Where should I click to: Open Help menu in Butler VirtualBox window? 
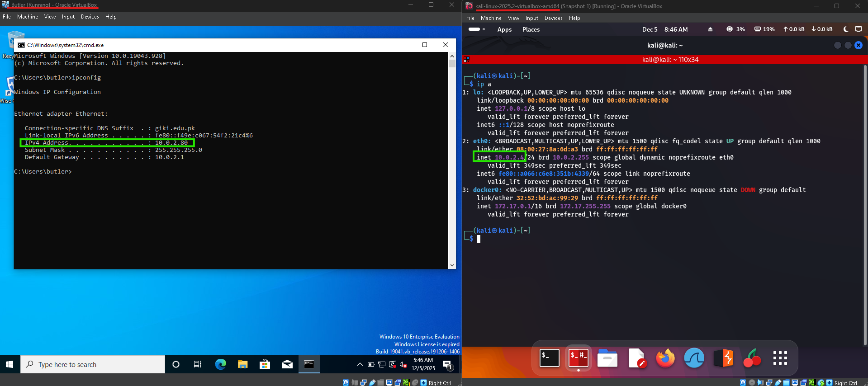tap(111, 17)
